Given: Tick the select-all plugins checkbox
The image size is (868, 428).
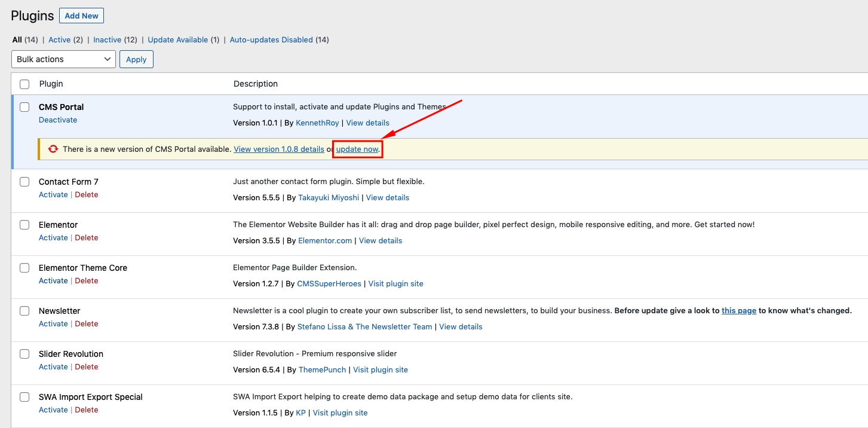Looking at the screenshot, I should pos(24,84).
